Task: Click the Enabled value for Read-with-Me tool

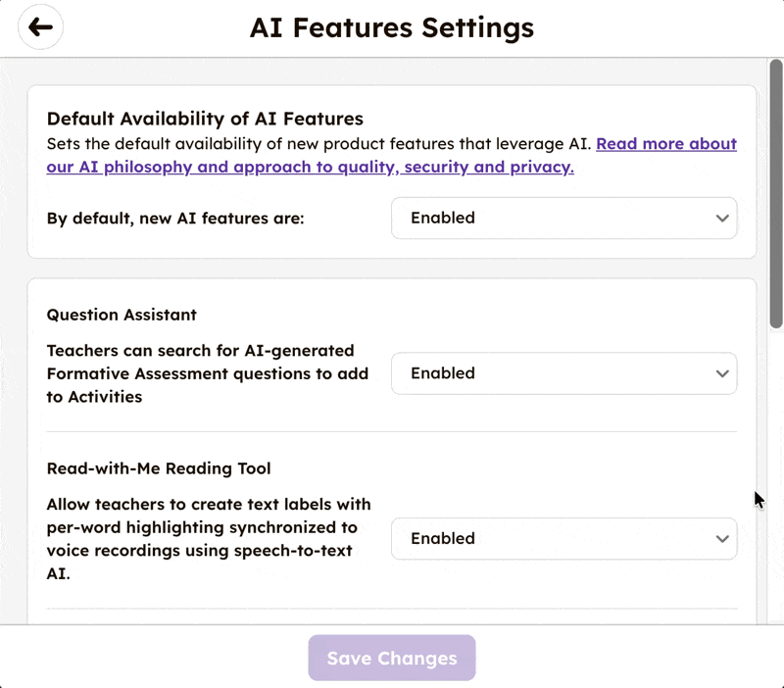Action: coord(442,538)
